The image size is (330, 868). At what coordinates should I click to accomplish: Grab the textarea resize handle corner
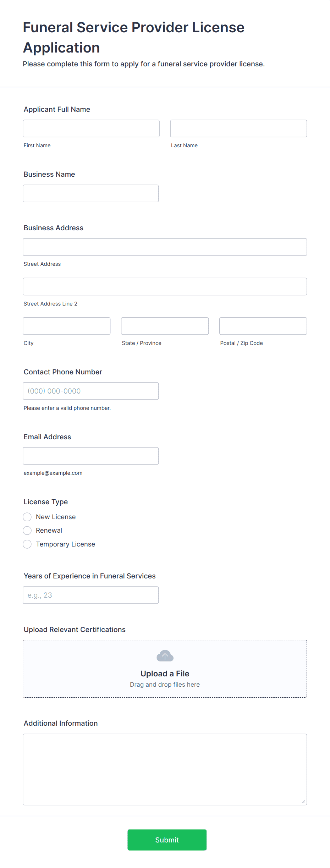coord(303,801)
